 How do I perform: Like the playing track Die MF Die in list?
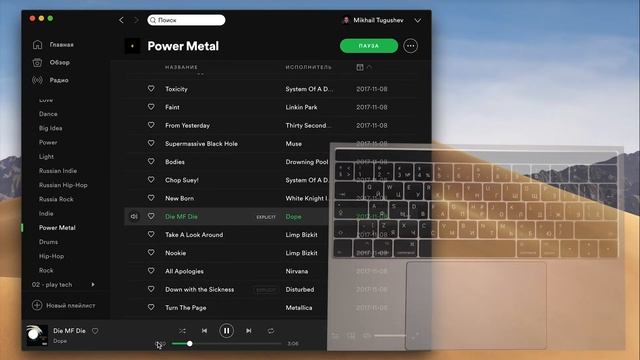(x=151, y=216)
